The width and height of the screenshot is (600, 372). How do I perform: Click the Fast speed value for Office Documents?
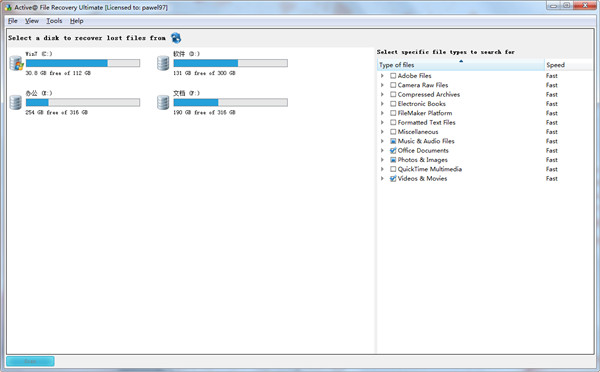pos(552,150)
